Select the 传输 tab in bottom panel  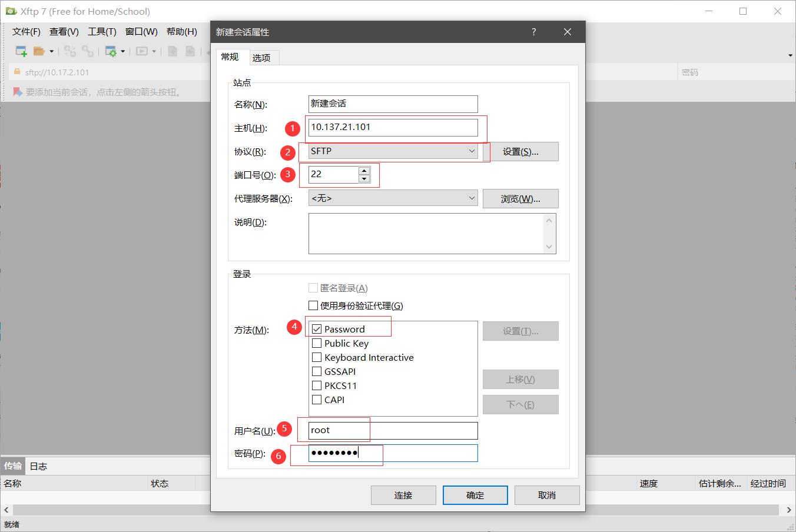click(13, 466)
